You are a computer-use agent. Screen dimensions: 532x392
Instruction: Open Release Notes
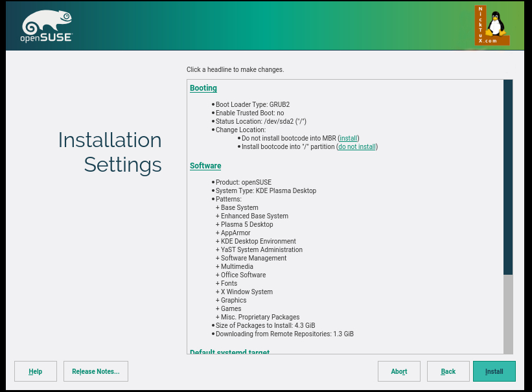pyautogui.click(x=96, y=371)
